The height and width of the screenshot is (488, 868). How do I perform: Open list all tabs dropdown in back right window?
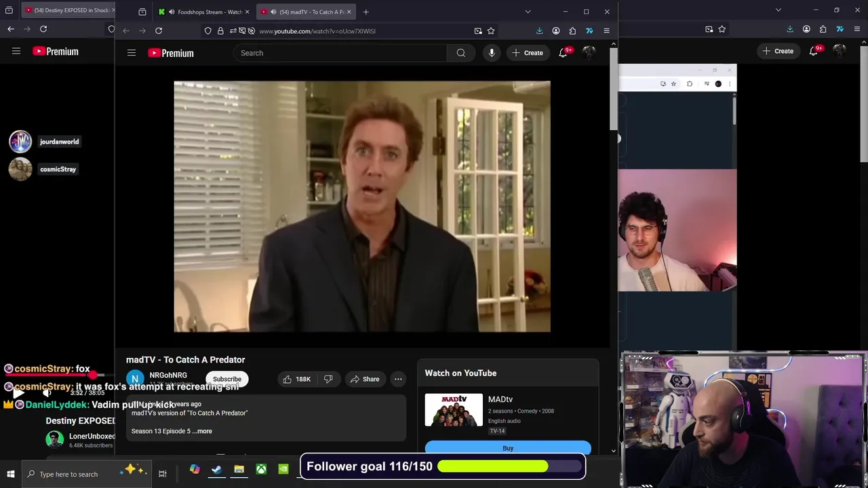(778, 10)
